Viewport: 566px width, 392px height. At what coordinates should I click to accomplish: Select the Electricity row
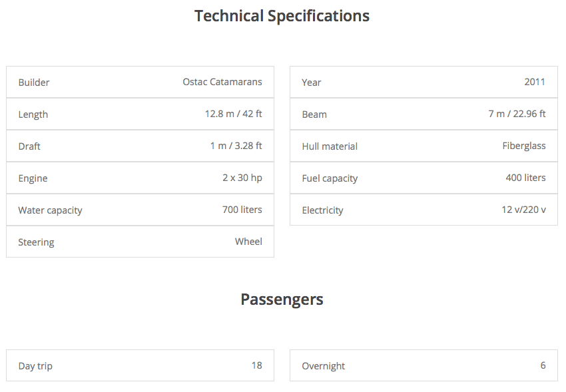pyautogui.click(x=424, y=210)
